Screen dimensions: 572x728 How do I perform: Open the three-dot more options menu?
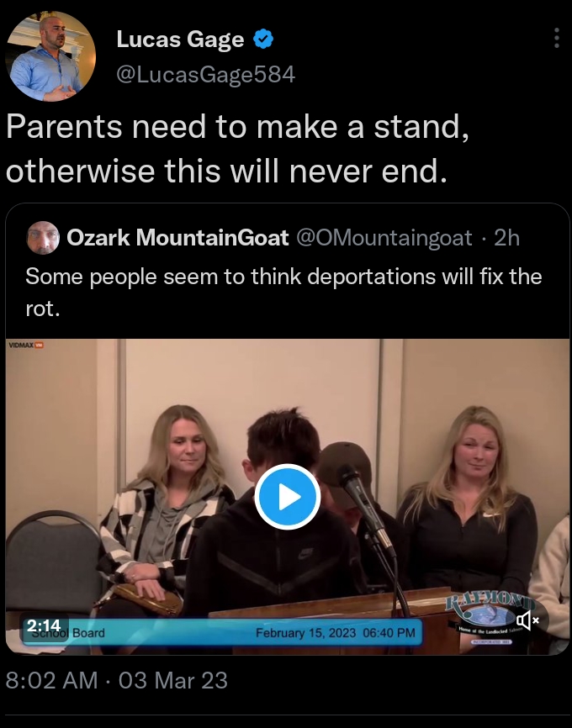click(x=556, y=38)
